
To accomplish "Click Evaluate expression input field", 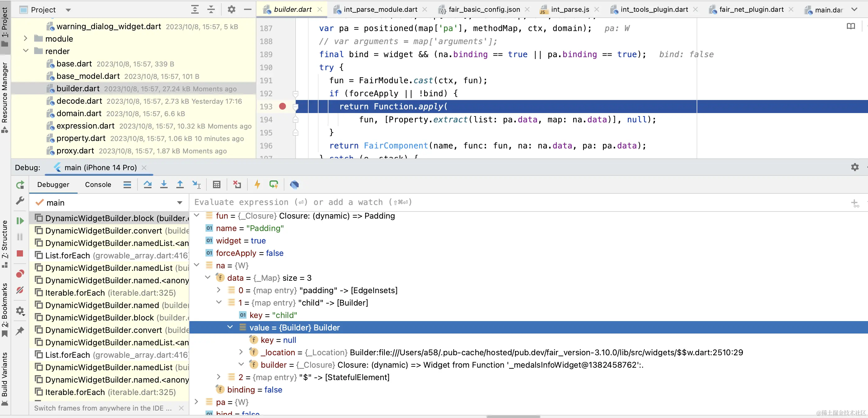I will (x=519, y=202).
